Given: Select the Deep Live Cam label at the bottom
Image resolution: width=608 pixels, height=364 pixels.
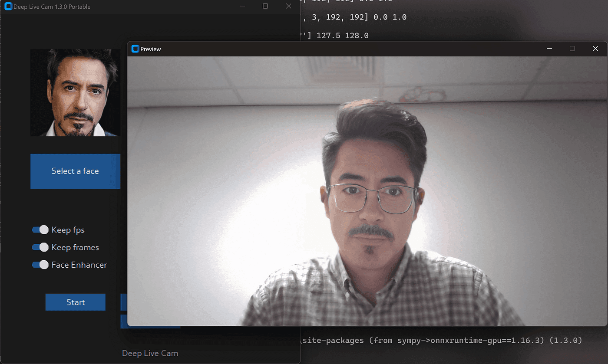Looking at the screenshot, I should (x=150, y=353).
